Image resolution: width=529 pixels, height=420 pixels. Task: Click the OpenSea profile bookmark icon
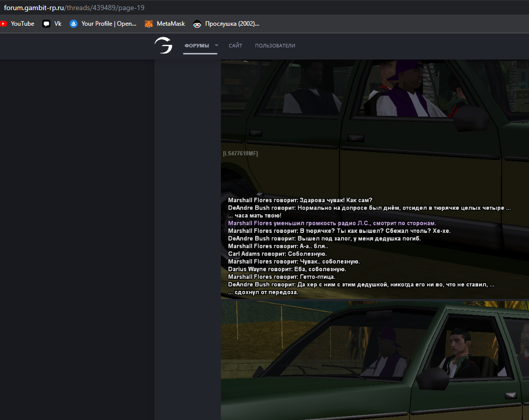pyautogui.click(x=74, y=24)
